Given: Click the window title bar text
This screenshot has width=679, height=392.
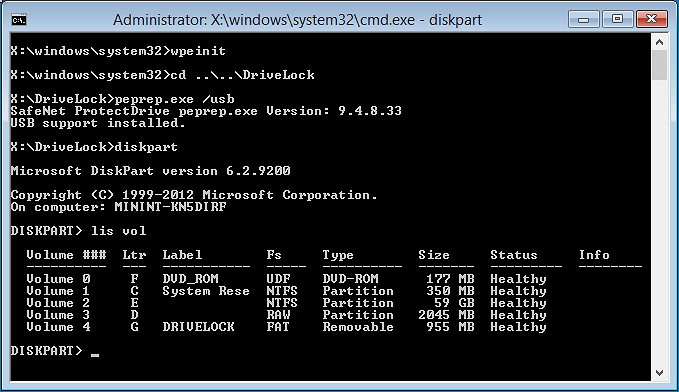Looking at the screenshot, I should click(297, 20).
